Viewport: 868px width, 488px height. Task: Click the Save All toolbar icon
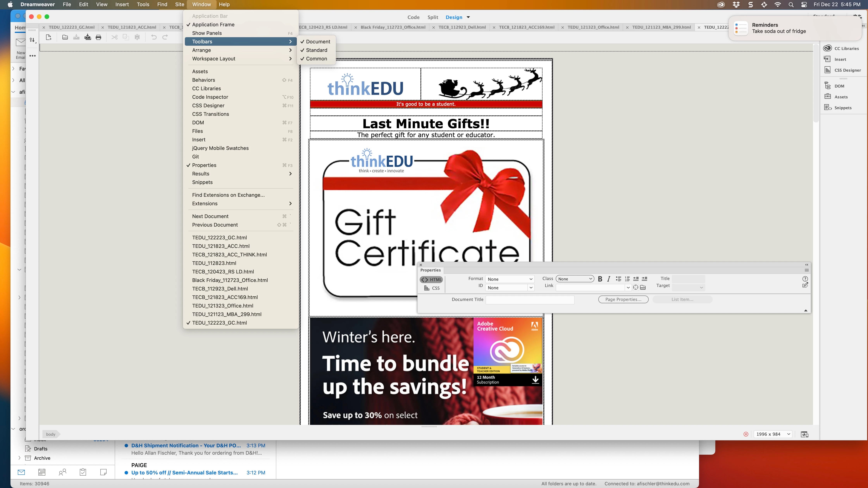(88, 37)
